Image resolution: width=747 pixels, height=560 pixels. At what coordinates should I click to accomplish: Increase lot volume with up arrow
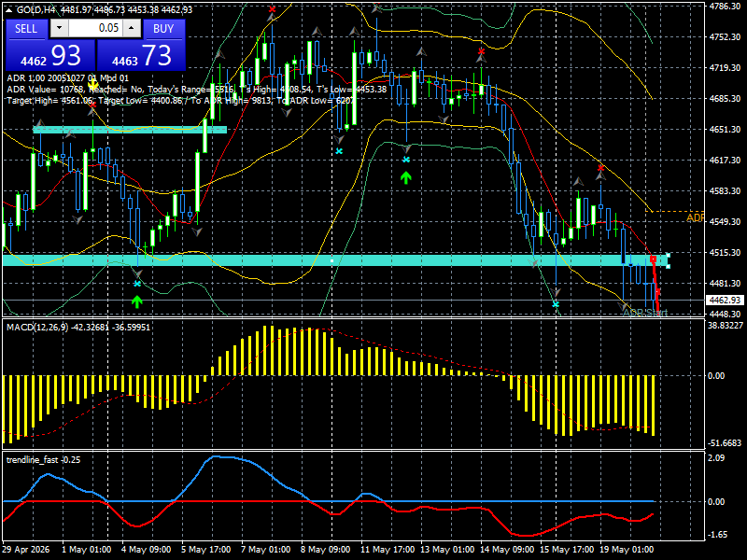coord(132,29)
